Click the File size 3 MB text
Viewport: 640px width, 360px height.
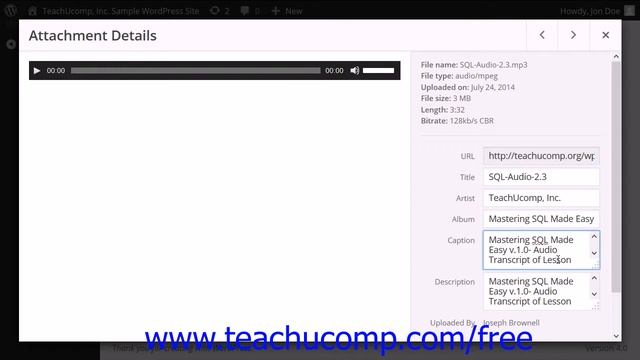pyautogui.click(x=446, y=98)
